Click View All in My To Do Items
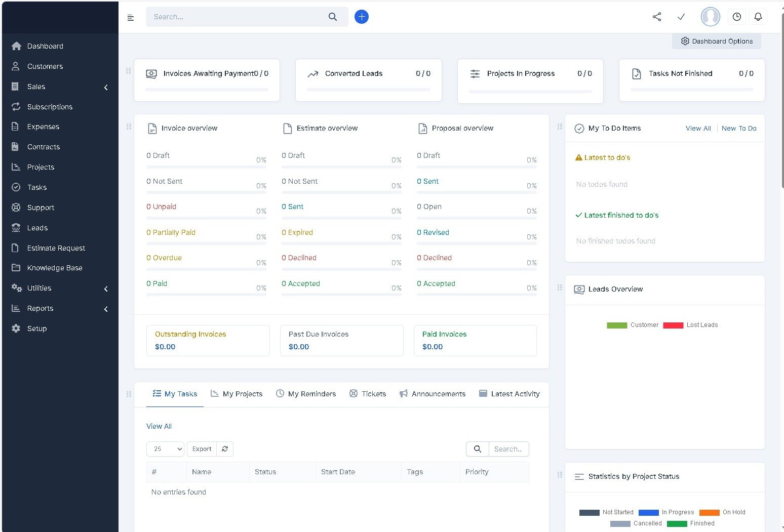 (x=698, y=129)
